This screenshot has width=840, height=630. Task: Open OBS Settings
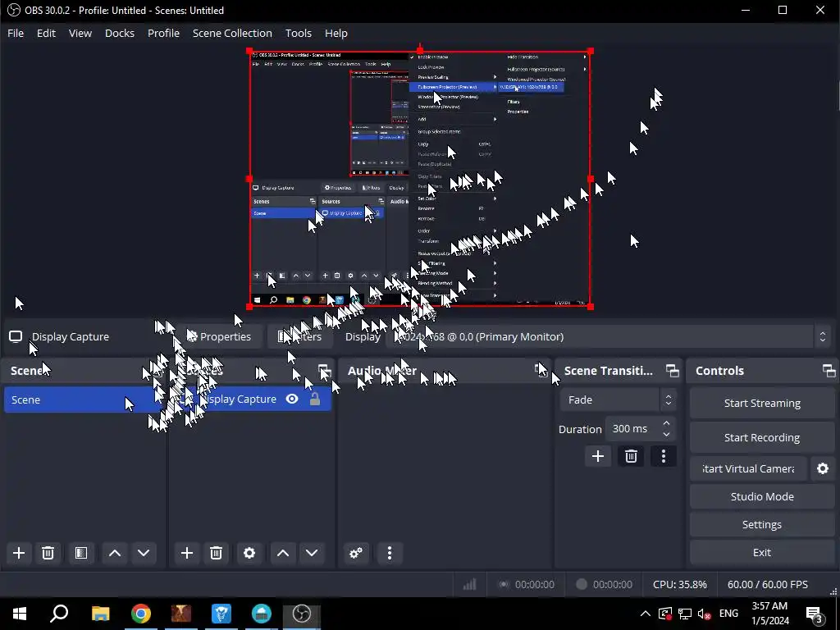[762, 524]
